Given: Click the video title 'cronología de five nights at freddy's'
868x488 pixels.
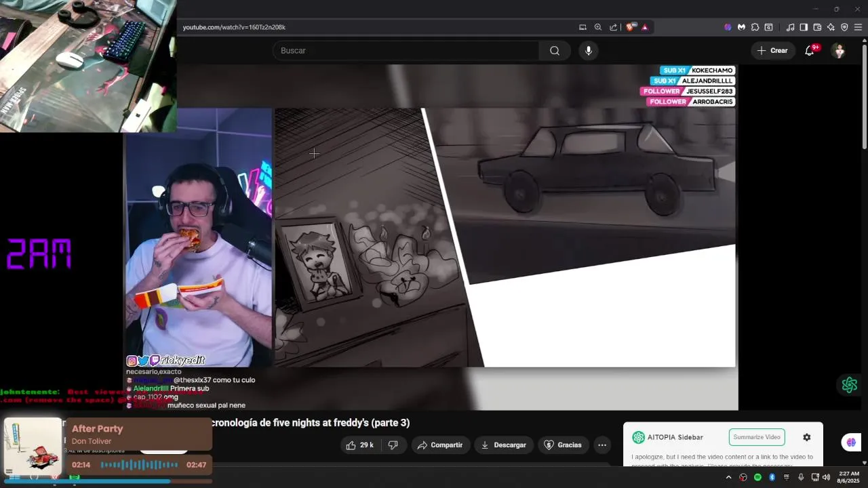Looking at the screenshot, I should 311,423.
